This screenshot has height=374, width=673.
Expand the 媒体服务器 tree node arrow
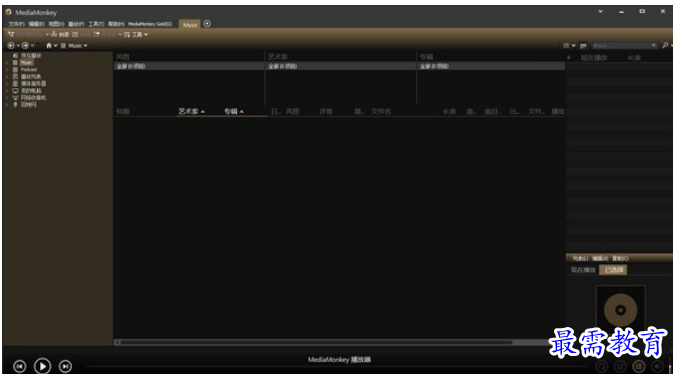(x=7, y=83)
